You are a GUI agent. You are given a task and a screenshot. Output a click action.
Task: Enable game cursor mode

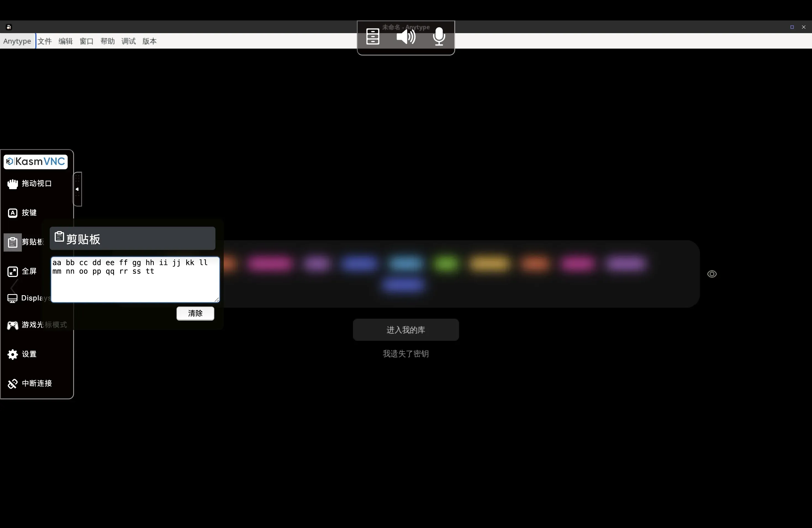[13, 325]
